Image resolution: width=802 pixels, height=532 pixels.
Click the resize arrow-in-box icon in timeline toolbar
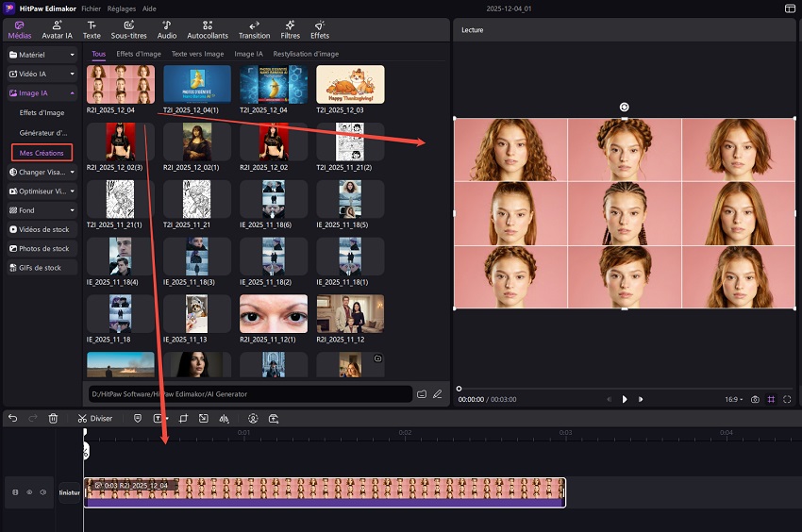[x=204, y=419]
